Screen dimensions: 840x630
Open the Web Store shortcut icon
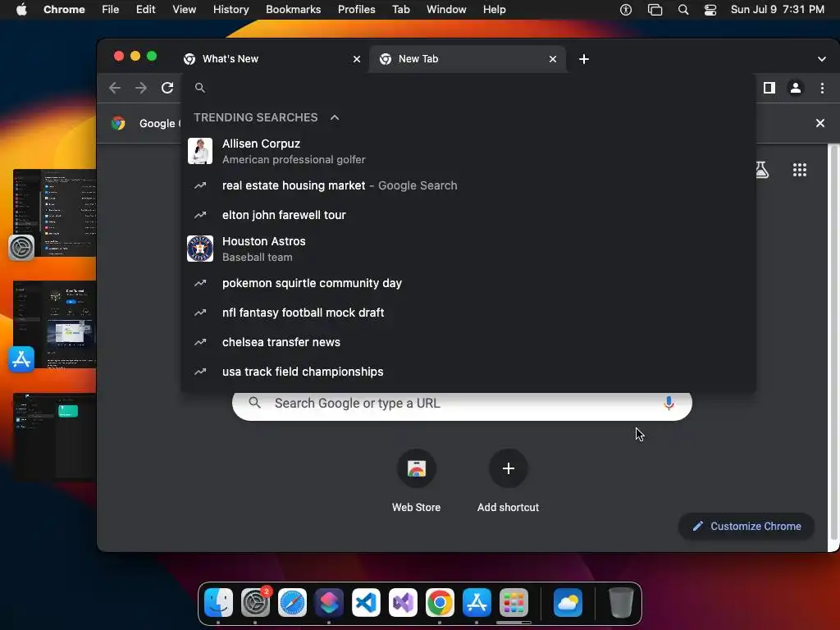click(x=416, y=468)
